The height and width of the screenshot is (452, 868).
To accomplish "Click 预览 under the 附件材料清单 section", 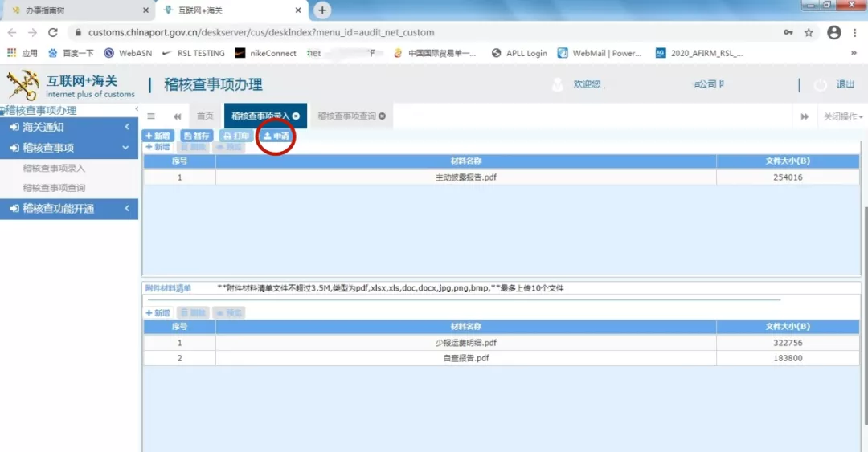I will pyautogui.click(x=229, y=313).
